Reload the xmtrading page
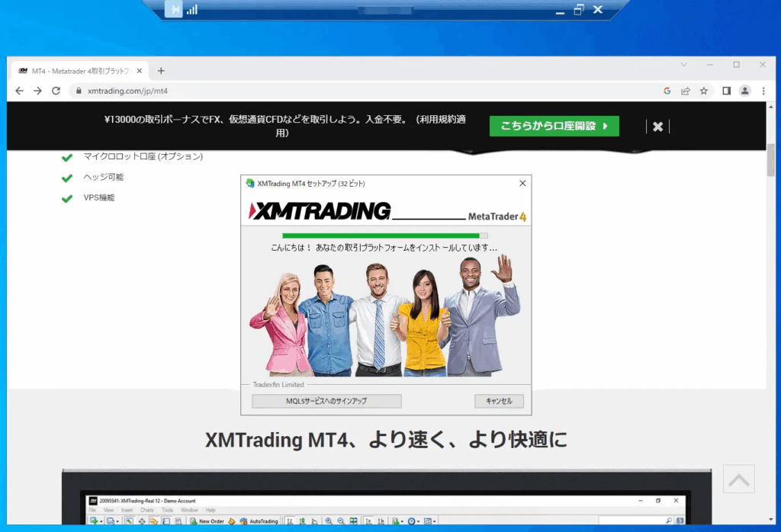Viewport: 781px width, 532px height. tap(56, 91)
